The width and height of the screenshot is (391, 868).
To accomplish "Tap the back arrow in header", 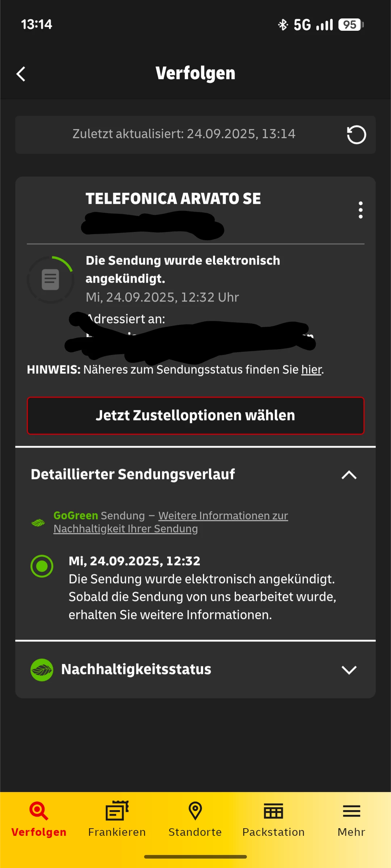I will coord(21,74).
